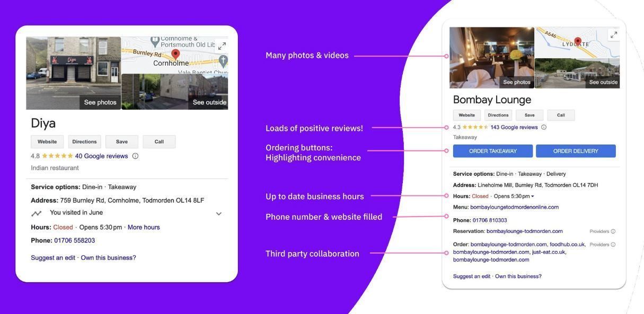Suggest an edit on Diya card
Viewport: 644px width, 314px height.
53,258
